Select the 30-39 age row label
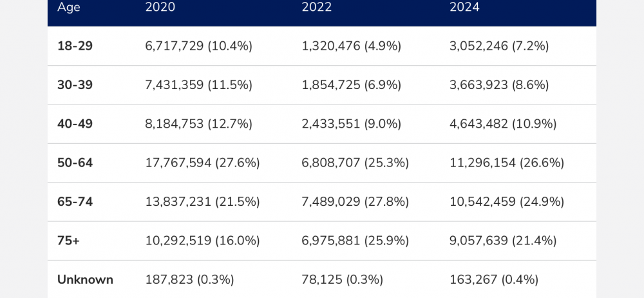644x298 pixels. tap(75, 85)
